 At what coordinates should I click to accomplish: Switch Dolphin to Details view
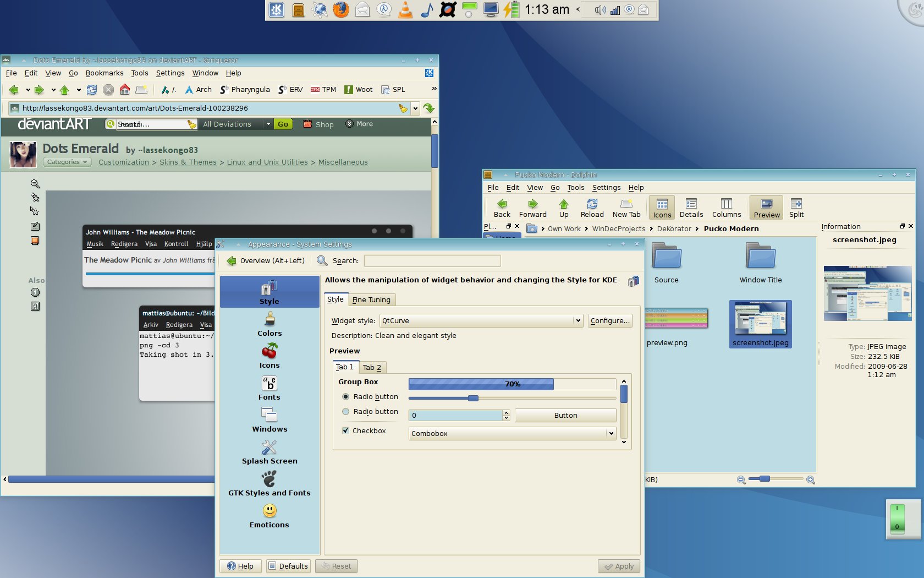coord(691,208)
